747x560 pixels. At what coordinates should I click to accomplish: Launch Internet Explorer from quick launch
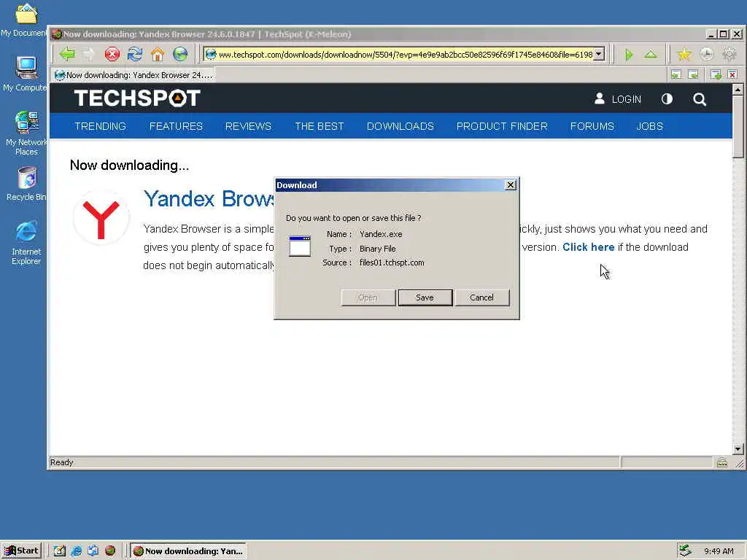tap(76, 551)
